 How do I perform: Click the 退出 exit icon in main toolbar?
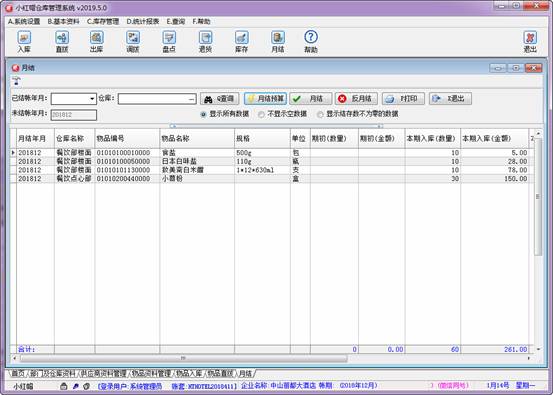tap(530, 41)
